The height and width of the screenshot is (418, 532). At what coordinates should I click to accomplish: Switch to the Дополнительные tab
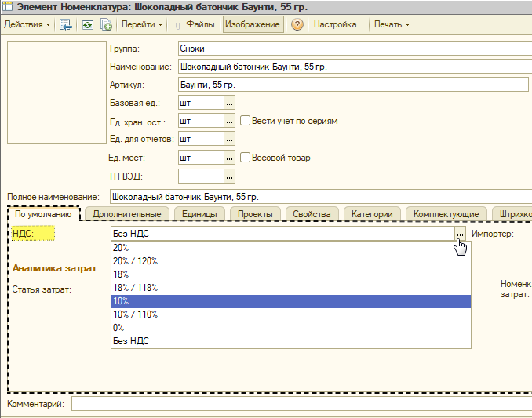pyautogui.click(x=127, y=214)
